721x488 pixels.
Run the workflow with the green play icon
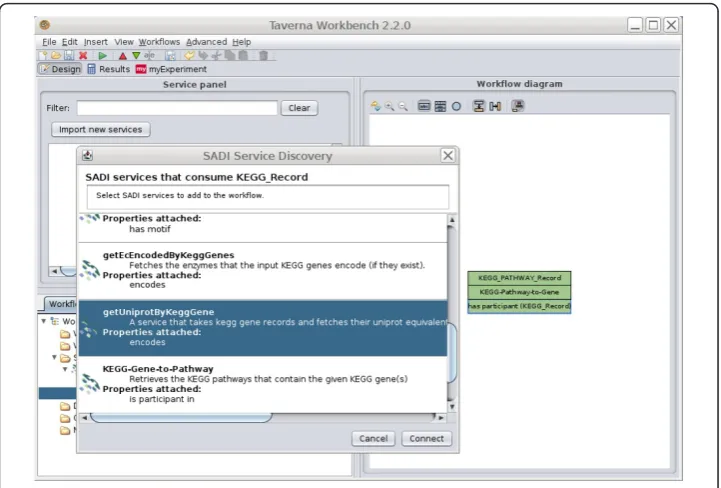pyautogui.click(x=103, y=56)
